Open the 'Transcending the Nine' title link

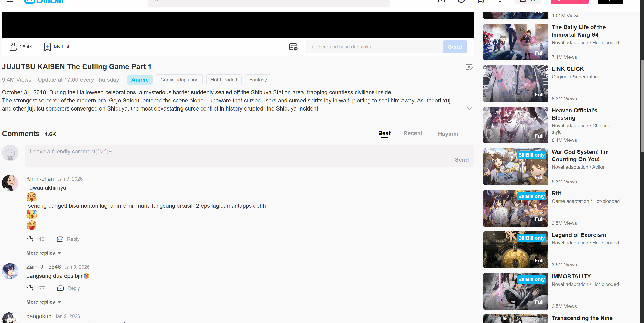[582, 318]
